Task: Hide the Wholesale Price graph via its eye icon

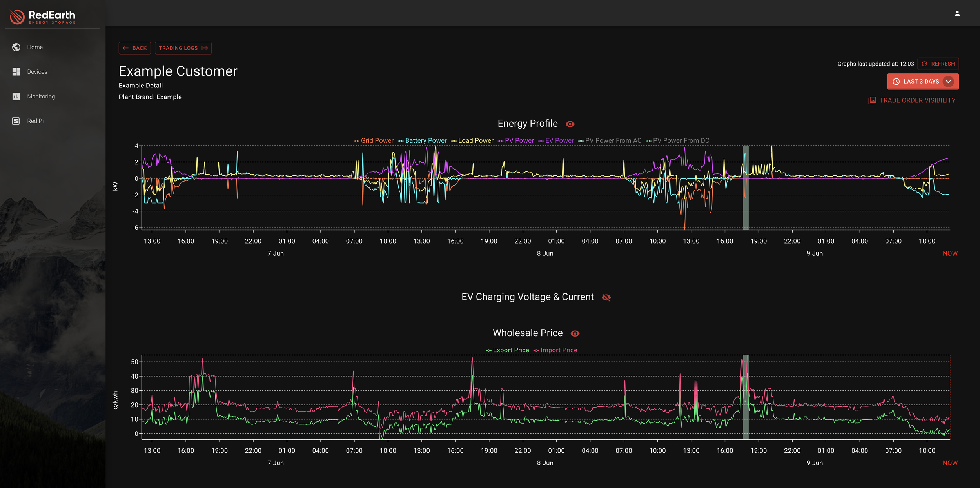Action: coord(575,333)
